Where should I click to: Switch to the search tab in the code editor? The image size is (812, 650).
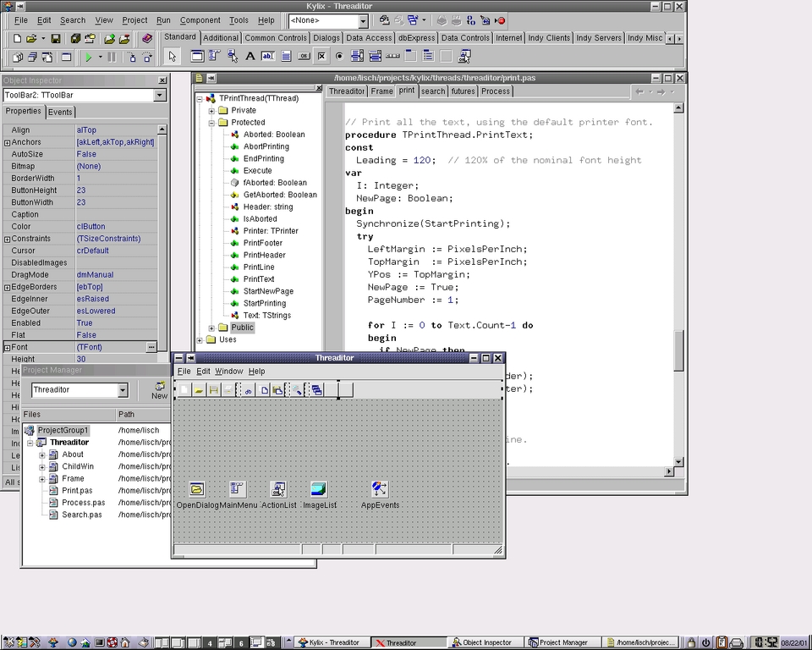click(432, 90)
